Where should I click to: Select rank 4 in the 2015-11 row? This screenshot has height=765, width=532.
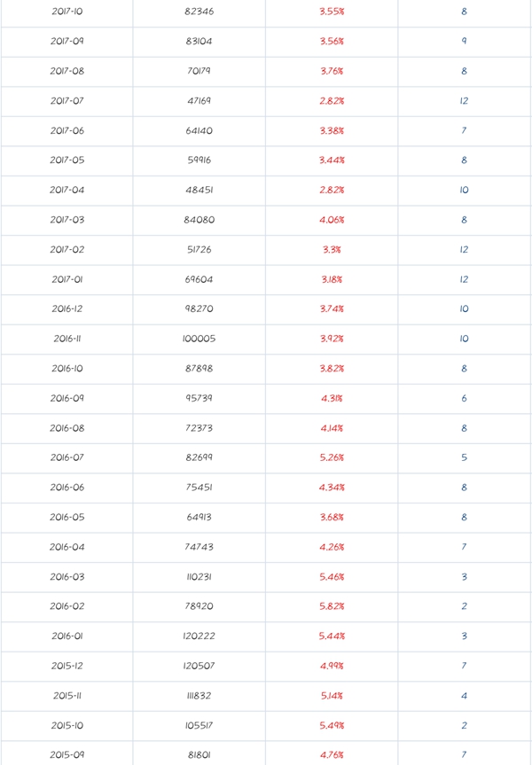[464, 696]
